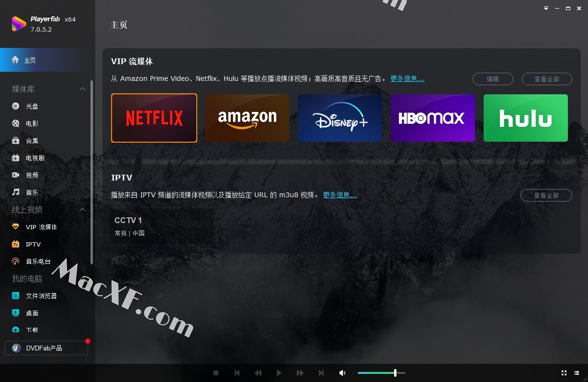Collapse the 线上视频 section
Viewport: 588px width, 382px height.
point(82,210)
